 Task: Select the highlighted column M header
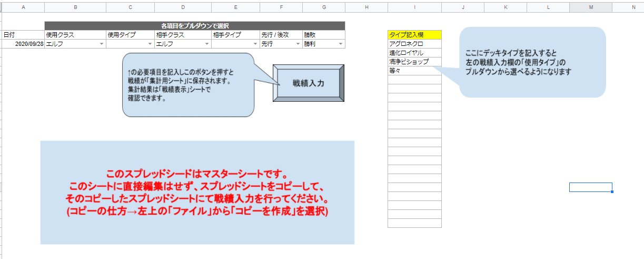591,6
